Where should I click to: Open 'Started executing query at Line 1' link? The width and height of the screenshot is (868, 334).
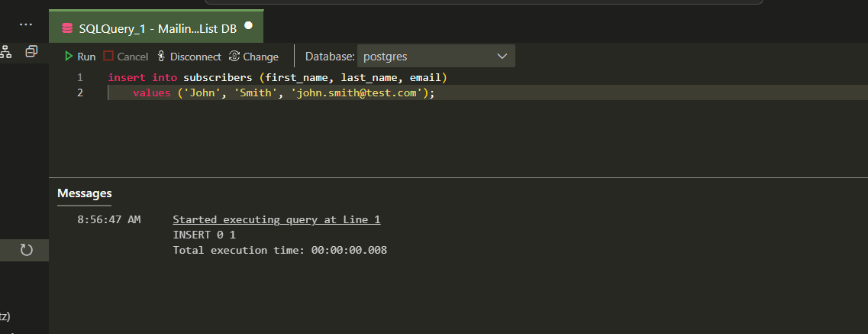pyautogui.click(x=276, y=220)
